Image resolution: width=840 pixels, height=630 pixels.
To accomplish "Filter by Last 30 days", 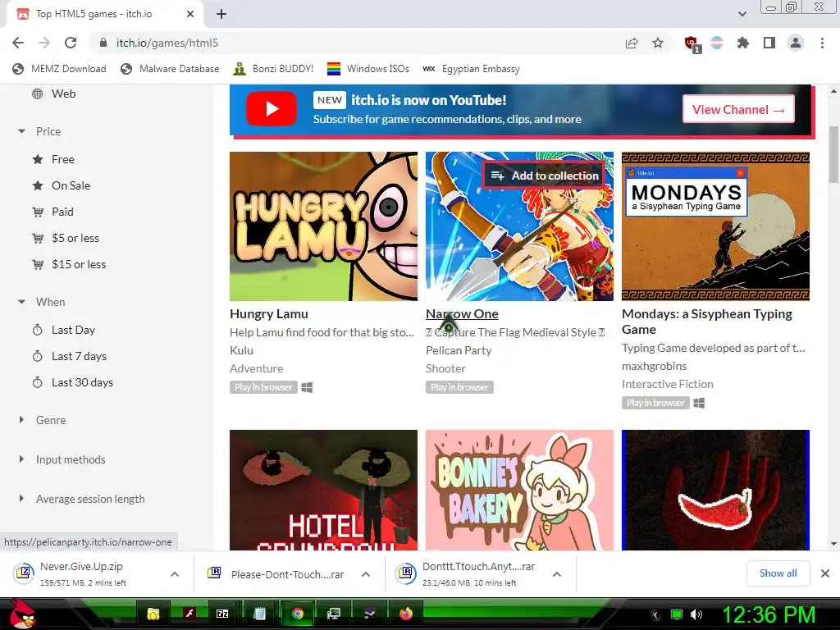I will (x=72, y=382).
